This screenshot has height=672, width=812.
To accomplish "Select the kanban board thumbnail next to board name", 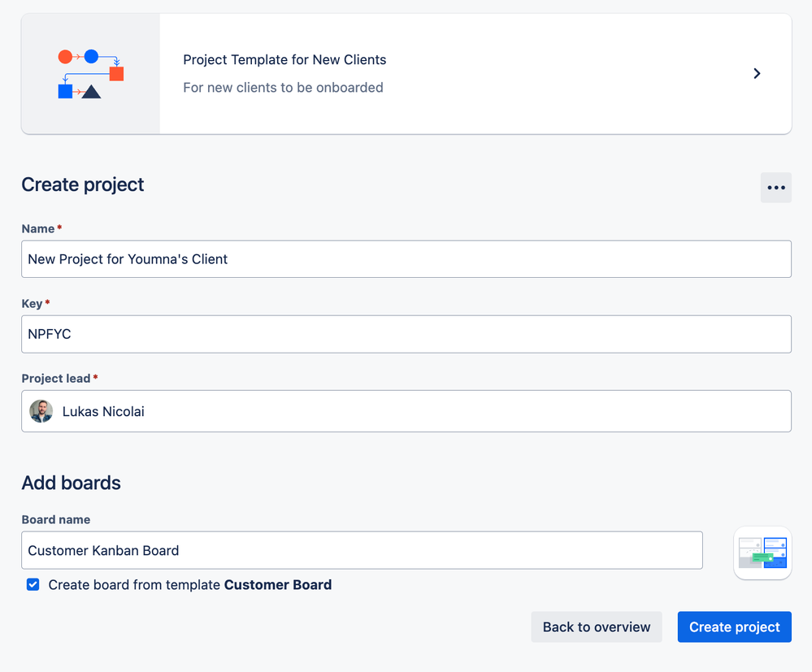I will [762, 553].
